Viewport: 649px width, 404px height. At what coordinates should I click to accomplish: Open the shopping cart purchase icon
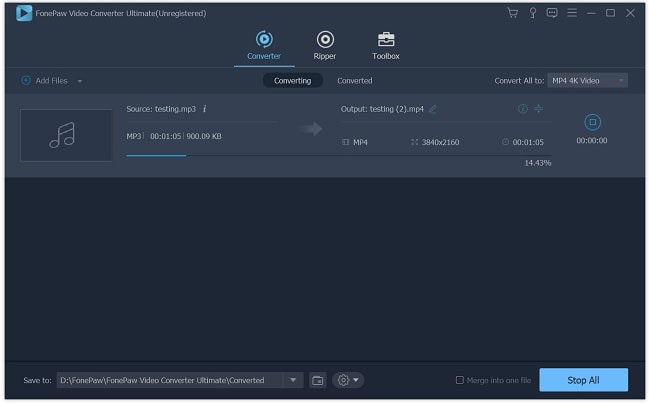(x=512, y=13)
